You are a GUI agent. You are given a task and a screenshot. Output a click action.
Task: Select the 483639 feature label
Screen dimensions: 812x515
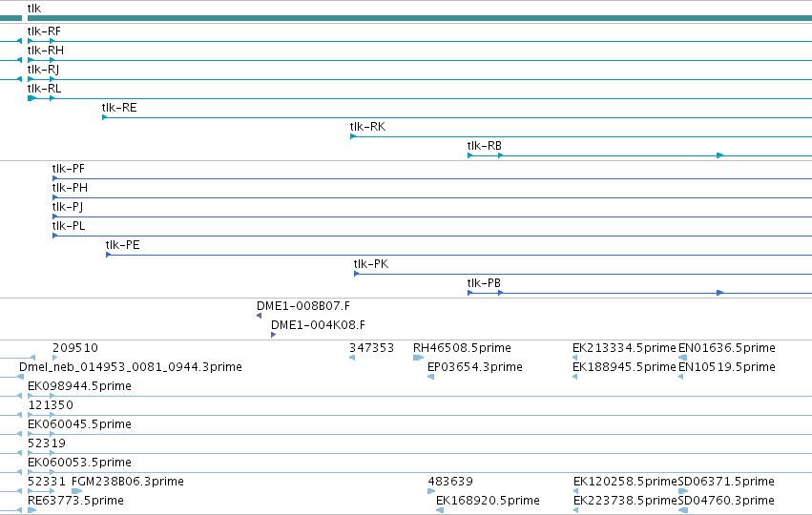click(x=450, y=482)
